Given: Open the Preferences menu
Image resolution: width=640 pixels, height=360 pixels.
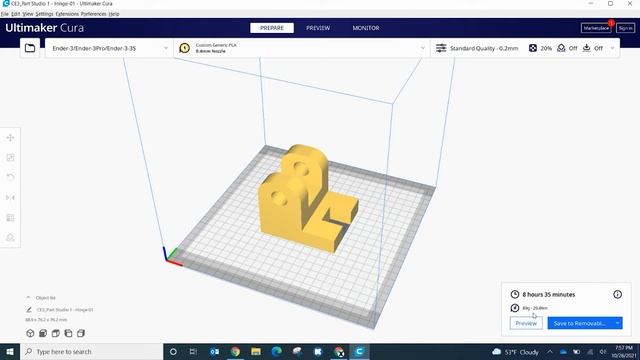Looking at the screenshot, I should tap(93, 14).
